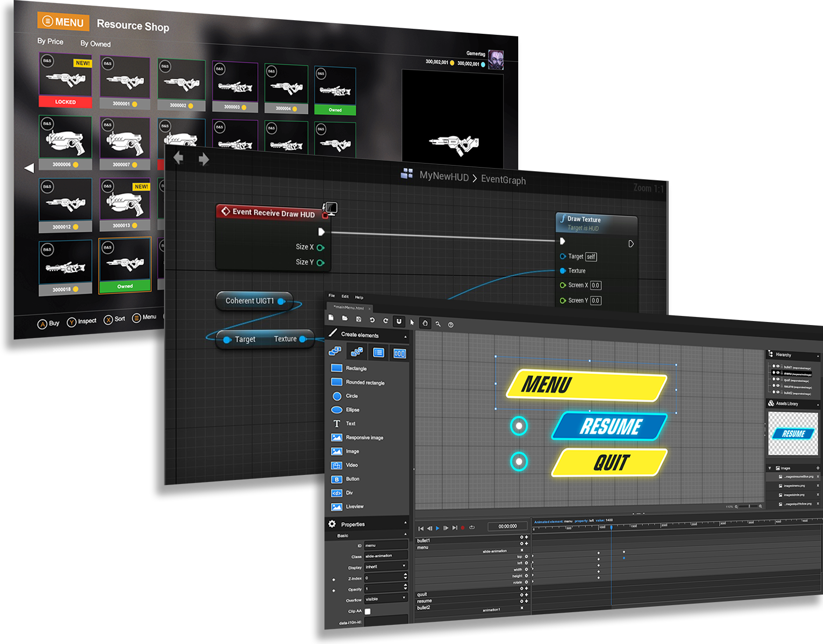Click the New file icon in editor toolbar
The width and height of the screenshot is (823, 644).
tap(331, 317)
